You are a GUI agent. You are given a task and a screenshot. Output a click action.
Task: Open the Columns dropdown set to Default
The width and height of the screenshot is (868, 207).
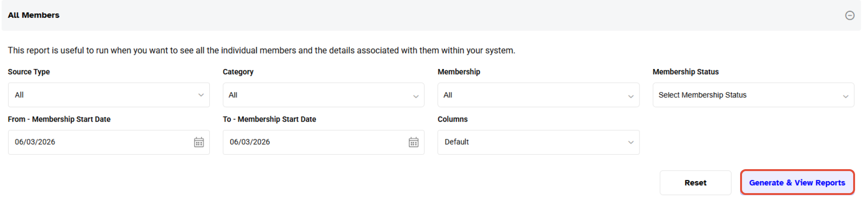(532, 142)
